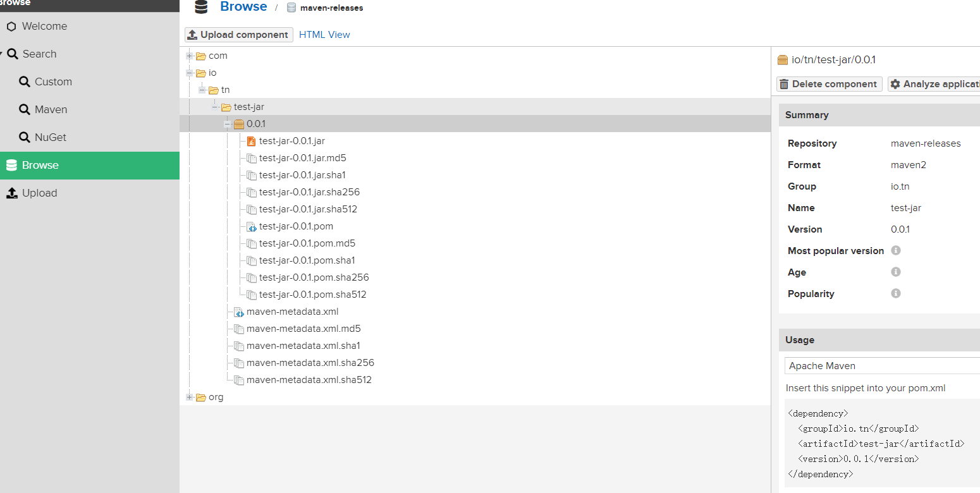Collapse the Search sidebar group arrow
Viewport: 980px width, 493px height.
(x=2, y=54)
